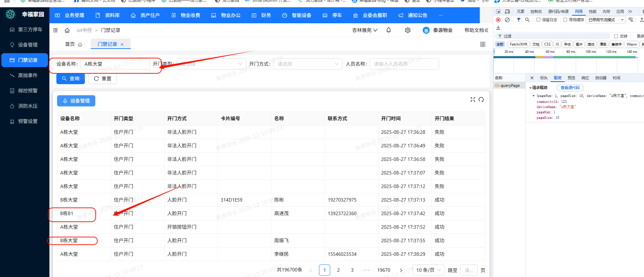This screenshot has height=277, width=644.
Task: Switch to the 响应 tab in DevTools
Action: (x=585, y=78)
